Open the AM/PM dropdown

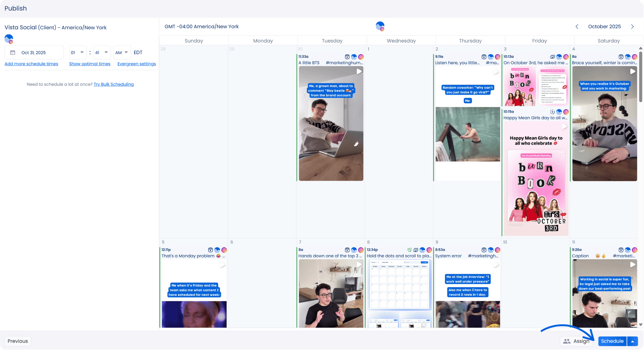(122, 52)
